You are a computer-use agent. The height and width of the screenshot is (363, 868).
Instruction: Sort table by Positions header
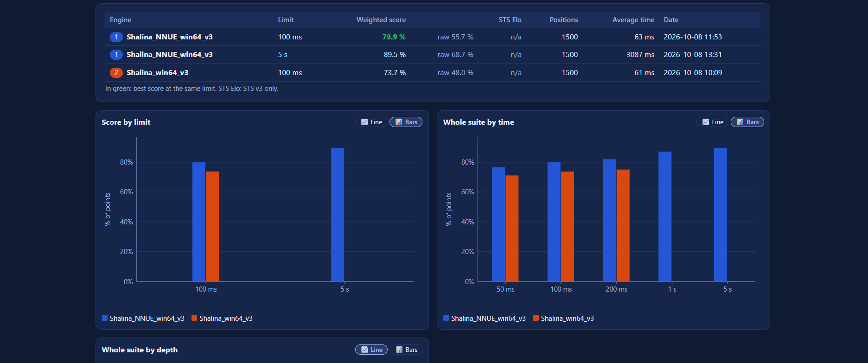coord(564,20)
